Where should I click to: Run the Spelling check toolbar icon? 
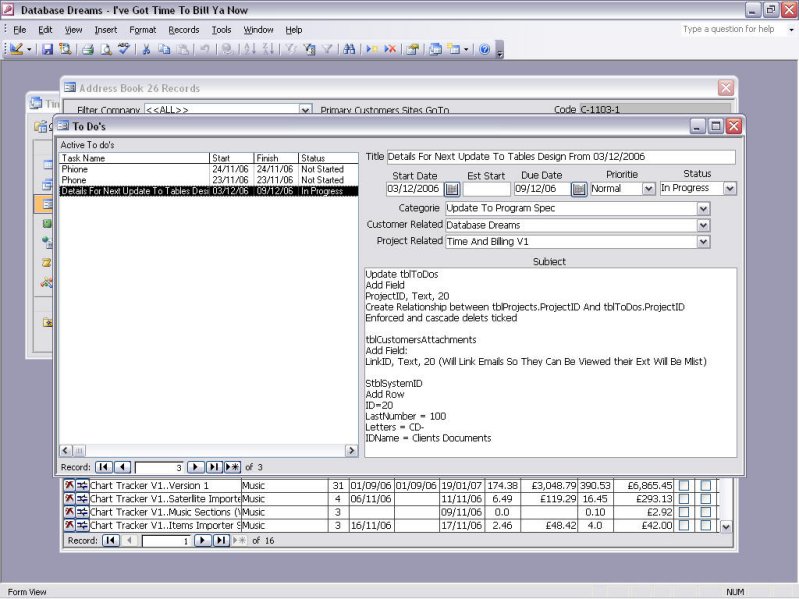[x=123, y=49]
